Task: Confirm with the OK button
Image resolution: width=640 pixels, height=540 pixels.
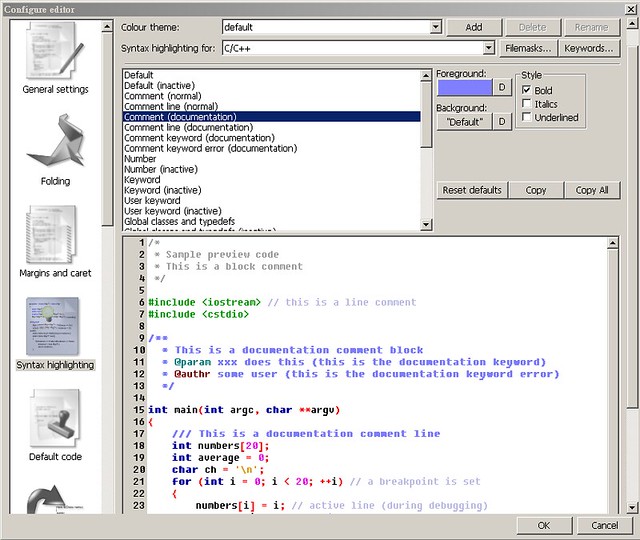Action: pyautogui.click(x=544, y=525)
